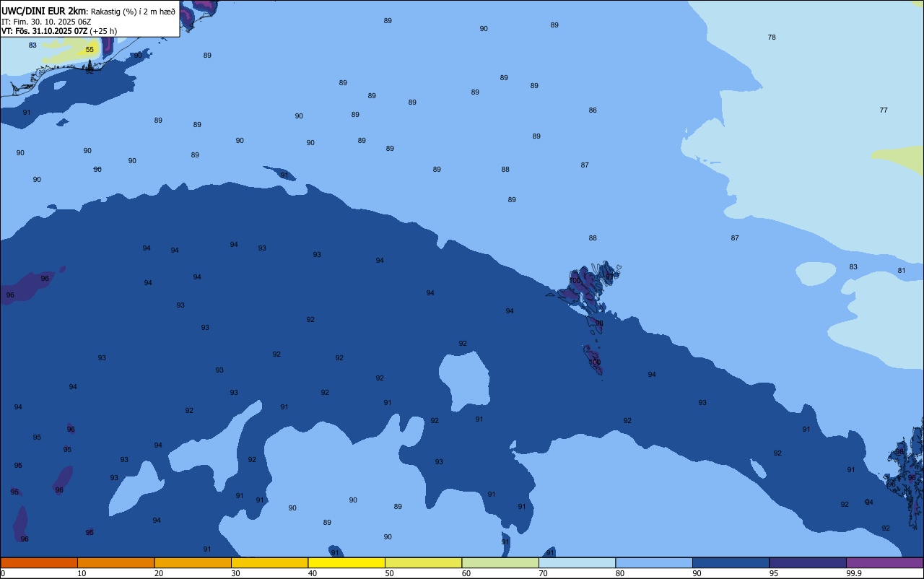Click the '99.9' legend tick label
This screenshot has width=924, height=579.
coord(854,573)
